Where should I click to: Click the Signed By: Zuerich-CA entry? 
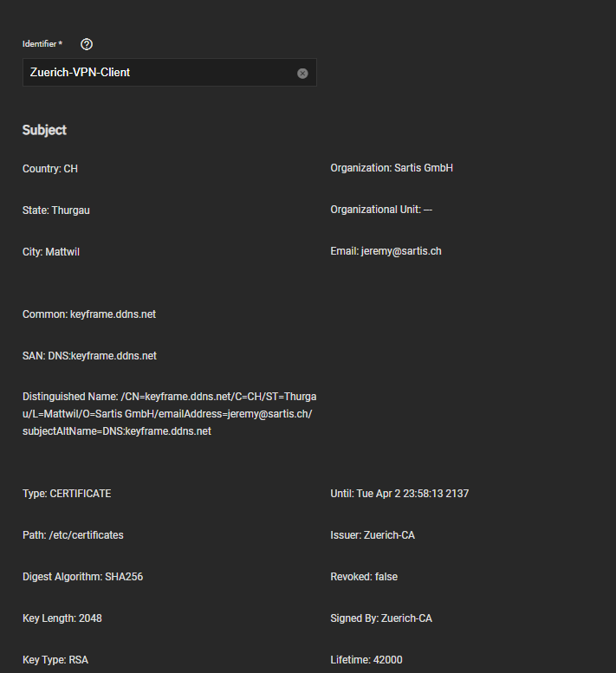click(x=381, y=618)
